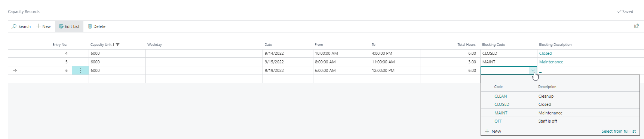Image resolution: width=644 pixels, height=139 pixels.
Task: Click the Total Hours column header
Action: 466,44
